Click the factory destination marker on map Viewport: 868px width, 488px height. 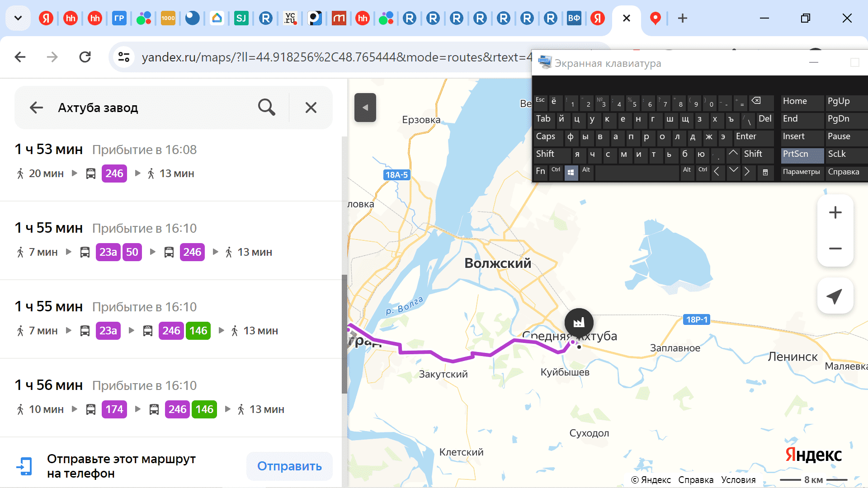[579, 322]
